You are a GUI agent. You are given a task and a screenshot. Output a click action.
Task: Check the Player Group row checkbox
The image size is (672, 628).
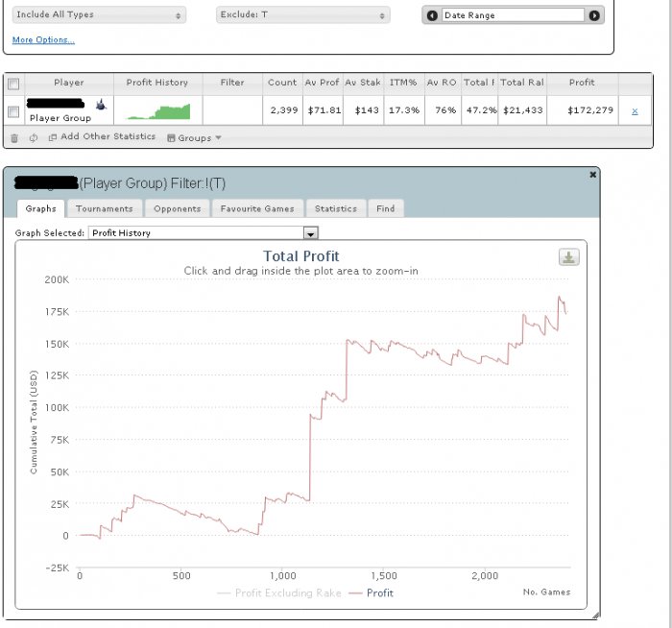coord(13,112)
